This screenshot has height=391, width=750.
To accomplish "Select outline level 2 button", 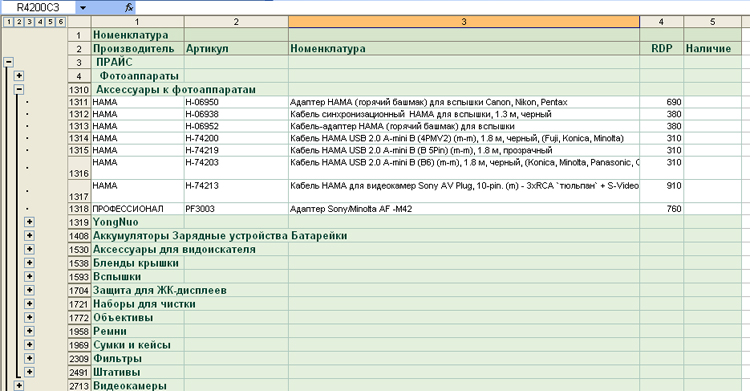I will [x=19, y=22].
